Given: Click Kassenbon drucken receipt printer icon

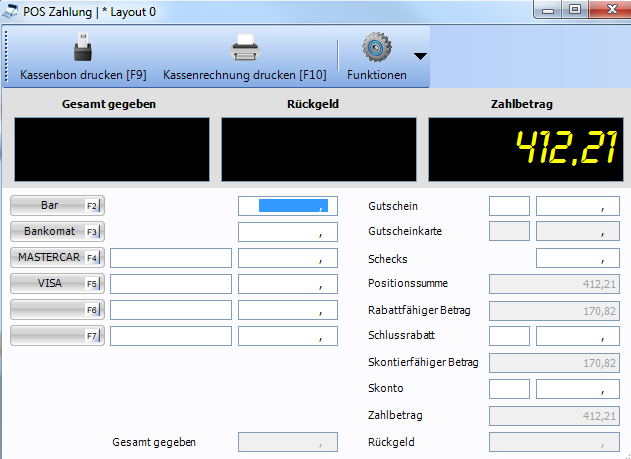Looking at the screenshot, I should pyautogui.click(x=83, y=48).
